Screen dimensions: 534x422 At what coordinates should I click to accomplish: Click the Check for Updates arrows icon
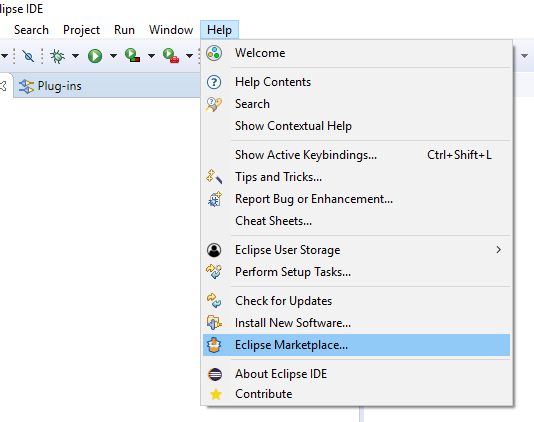click(x=214, y=301)
